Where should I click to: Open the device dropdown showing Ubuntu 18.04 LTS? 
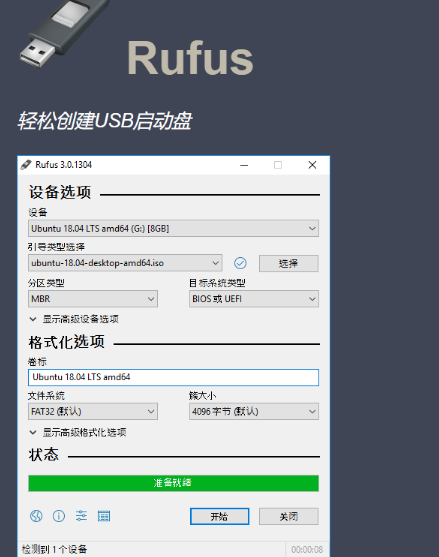(173, 228)
